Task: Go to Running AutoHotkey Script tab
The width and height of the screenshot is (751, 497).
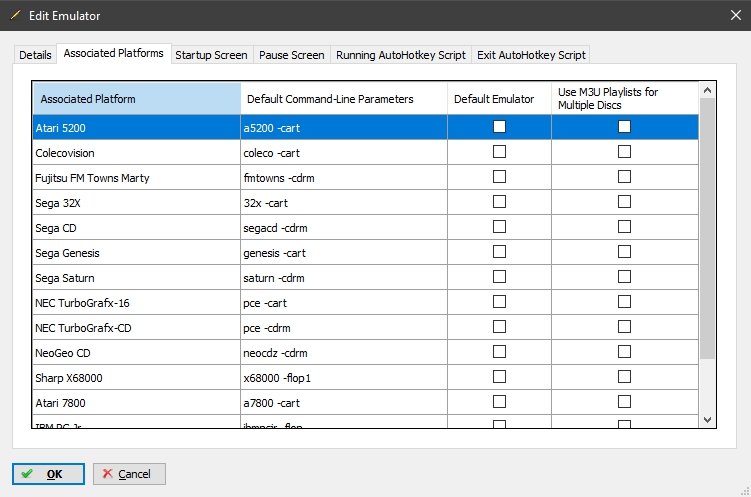Action: click(401, 55)
